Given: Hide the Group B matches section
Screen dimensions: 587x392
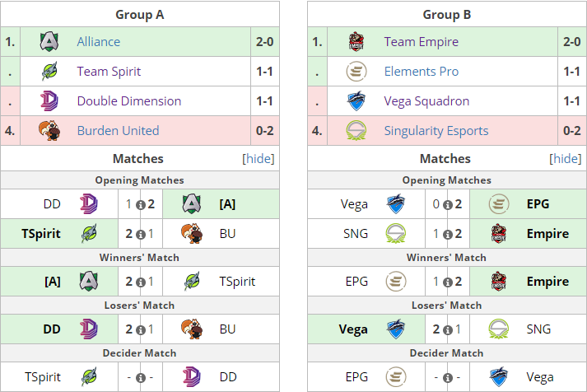Looking at the screenshot, I should coord(566,159).
